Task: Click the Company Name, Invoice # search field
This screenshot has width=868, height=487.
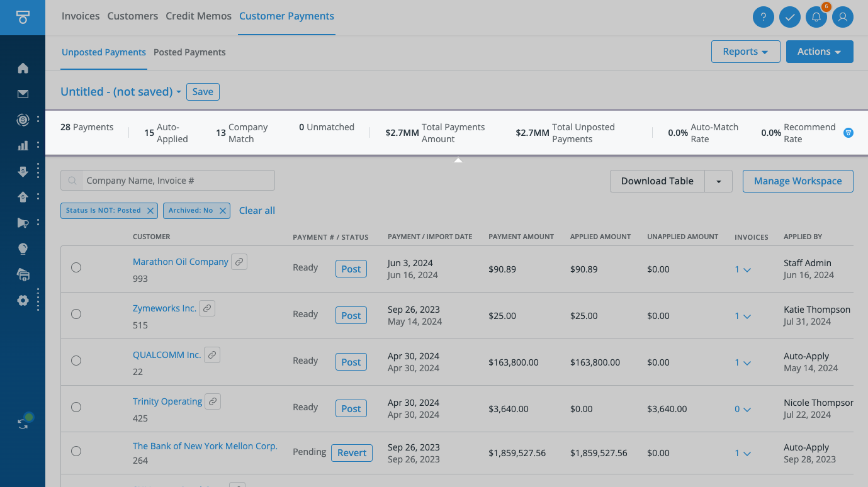Action: (x=176, y=181)
